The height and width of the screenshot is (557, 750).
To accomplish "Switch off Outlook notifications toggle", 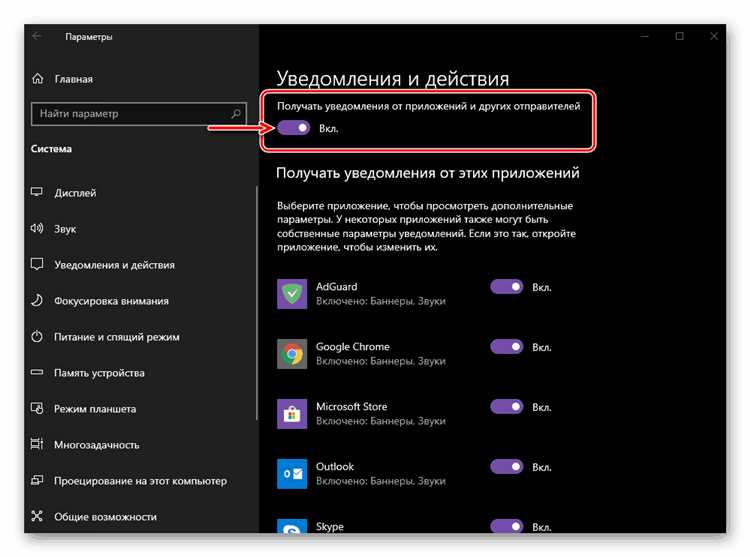I will [x=507, y=467].
